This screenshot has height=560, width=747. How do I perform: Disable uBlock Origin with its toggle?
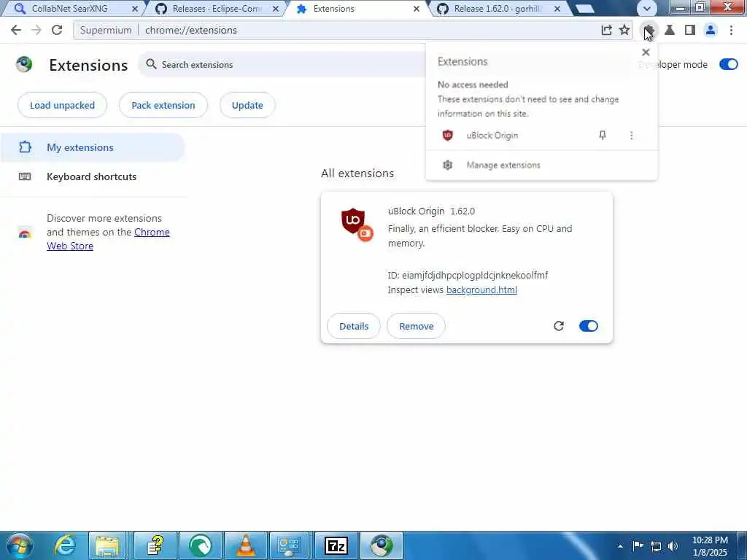click(x=589, y=326)
